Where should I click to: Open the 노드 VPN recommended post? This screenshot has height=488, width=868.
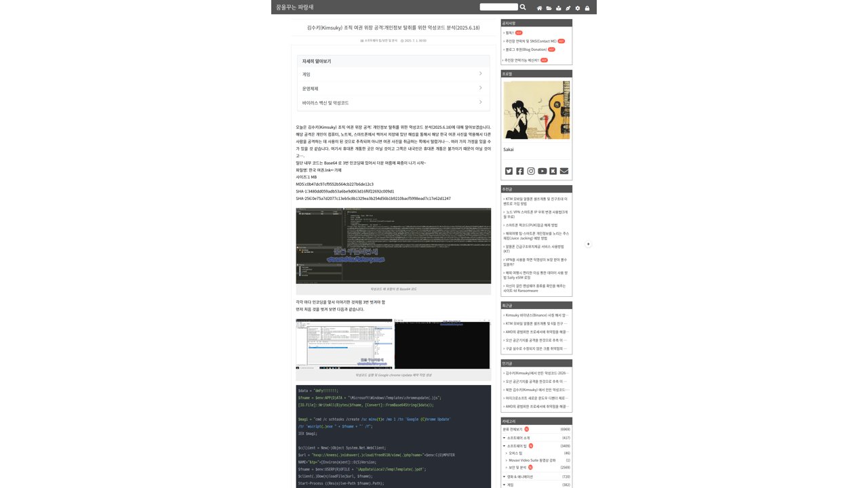click(536, 214)
